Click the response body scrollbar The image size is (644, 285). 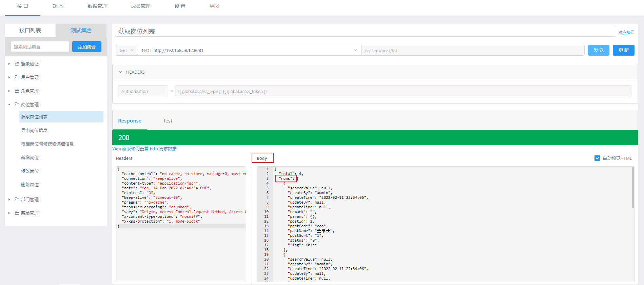click(633, 188)
